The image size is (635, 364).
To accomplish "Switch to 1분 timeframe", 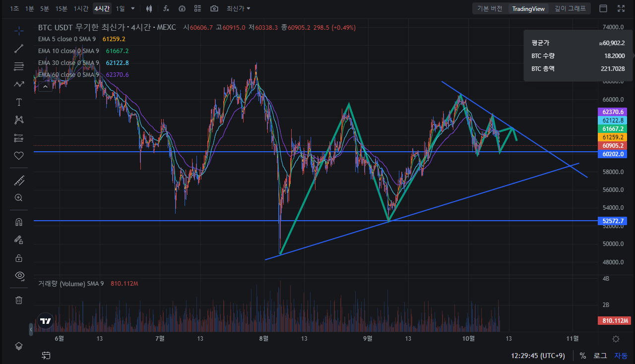I will (x=30, y=8).
